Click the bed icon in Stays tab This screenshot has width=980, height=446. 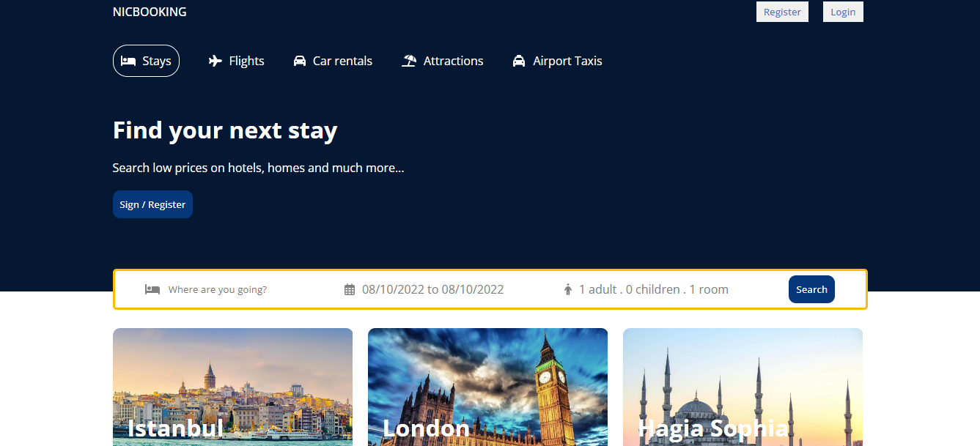(128, 61)
